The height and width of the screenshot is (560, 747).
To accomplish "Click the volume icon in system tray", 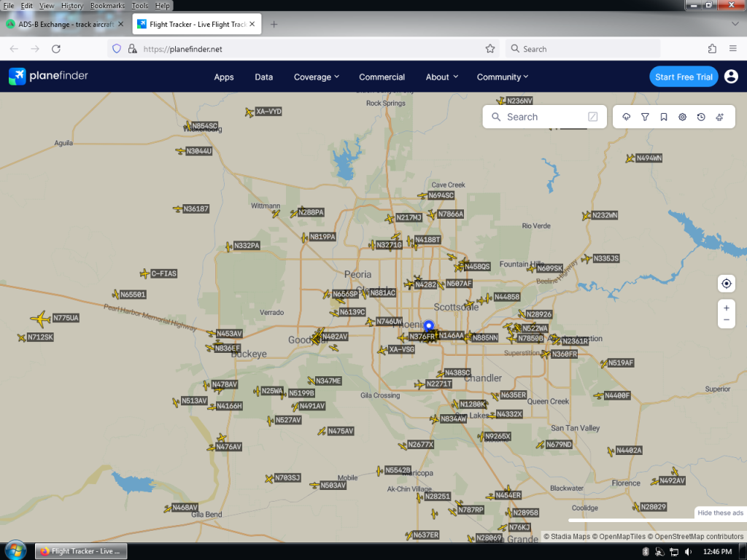I will pyautogui.click(x=687, y=551).
